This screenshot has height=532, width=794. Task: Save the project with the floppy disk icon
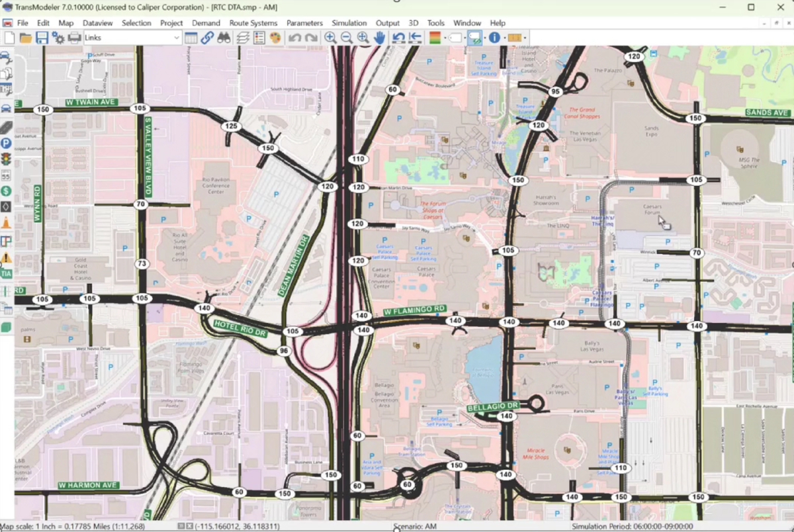pyautogui.click(x=42, y=38)
